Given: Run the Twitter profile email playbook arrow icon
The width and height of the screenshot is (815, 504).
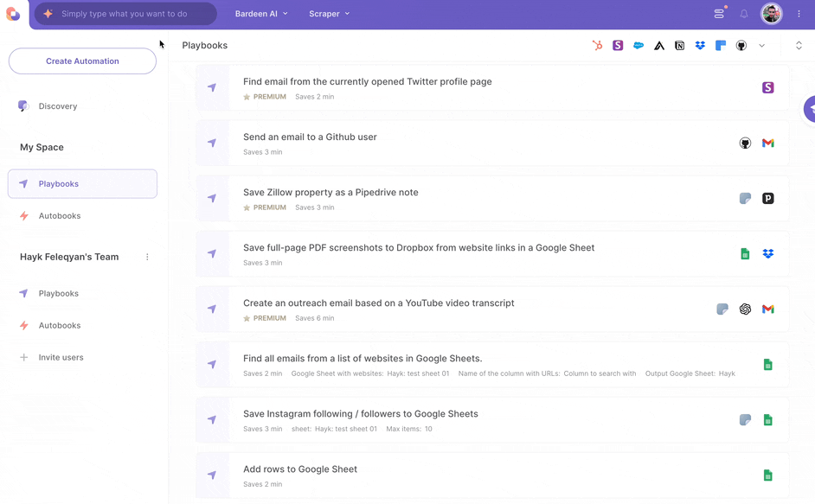Looking at the screenshot, I should coord(212,87).
